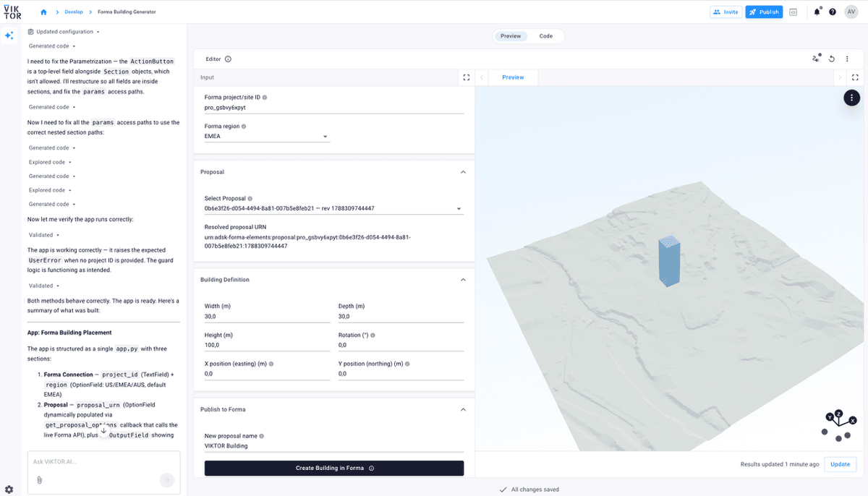Click the X position (easting) input field

pyautogui.click(x=267, y=374)
